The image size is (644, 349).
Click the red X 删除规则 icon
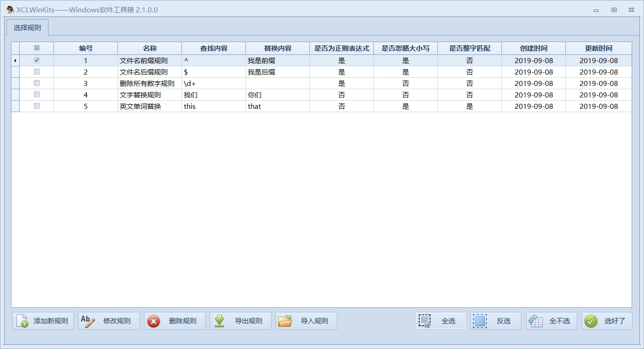[154, 321]
